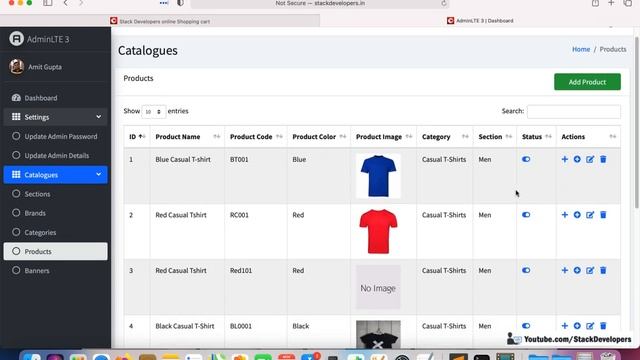Click the No Image placeholder for Red101
The height and width of the screenshot is (360, 640).
pos(378,287)
